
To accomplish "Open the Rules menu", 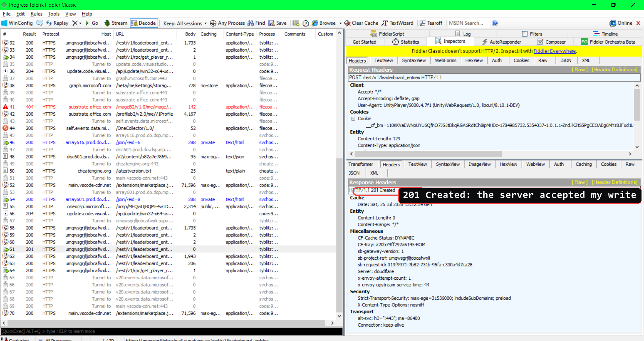I will (x=36, y=14).
